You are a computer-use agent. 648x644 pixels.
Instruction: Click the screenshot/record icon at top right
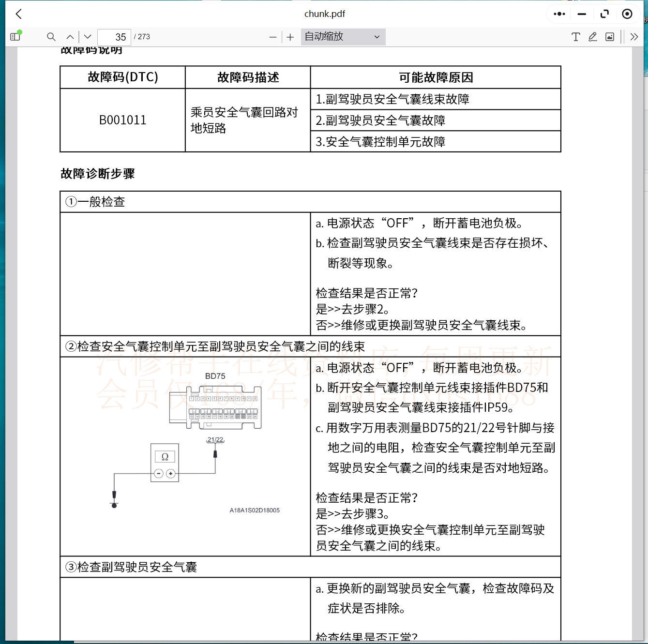(x=627, y=14)
